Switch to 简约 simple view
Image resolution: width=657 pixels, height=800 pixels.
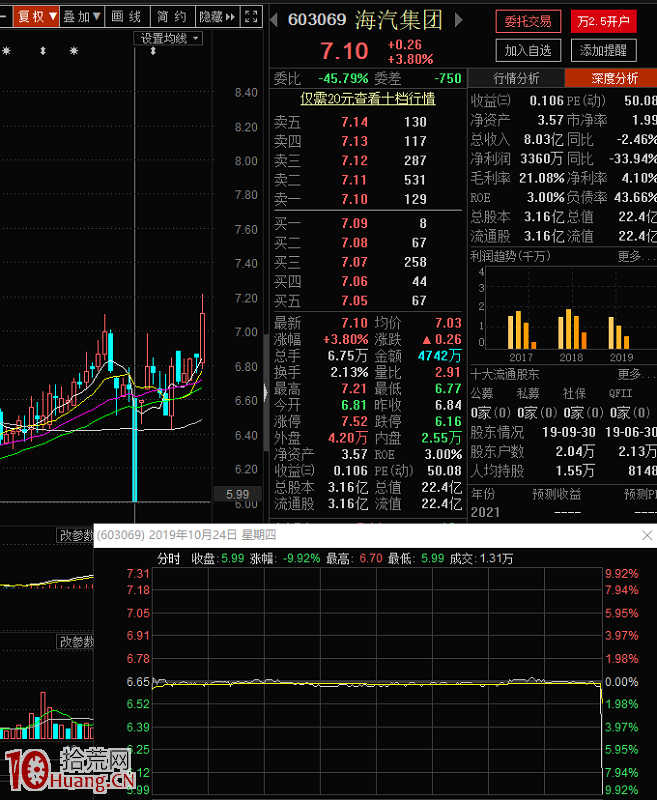[x=172, y=16]
